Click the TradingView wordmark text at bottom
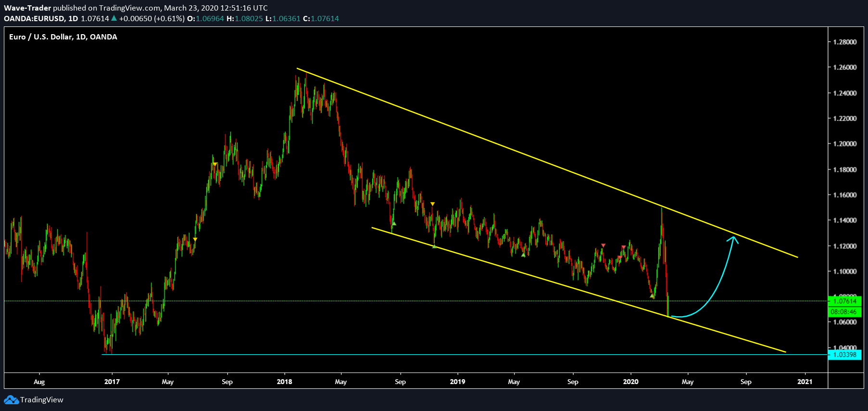868x411 pixels. tap(42, 400)
